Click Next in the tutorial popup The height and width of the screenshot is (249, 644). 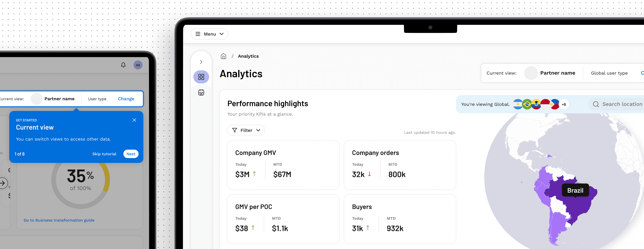pyautogui.click(x=131, y=154)
